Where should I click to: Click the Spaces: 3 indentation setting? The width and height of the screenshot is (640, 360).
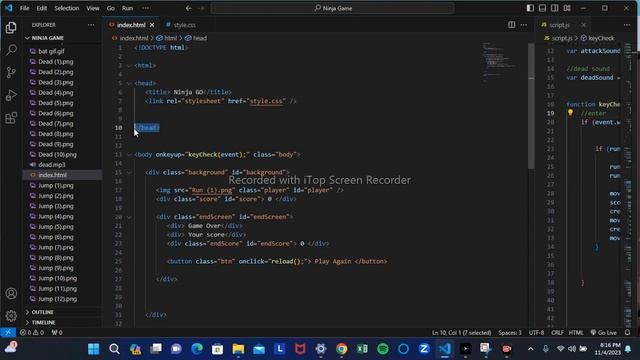[x=510, y=333]
